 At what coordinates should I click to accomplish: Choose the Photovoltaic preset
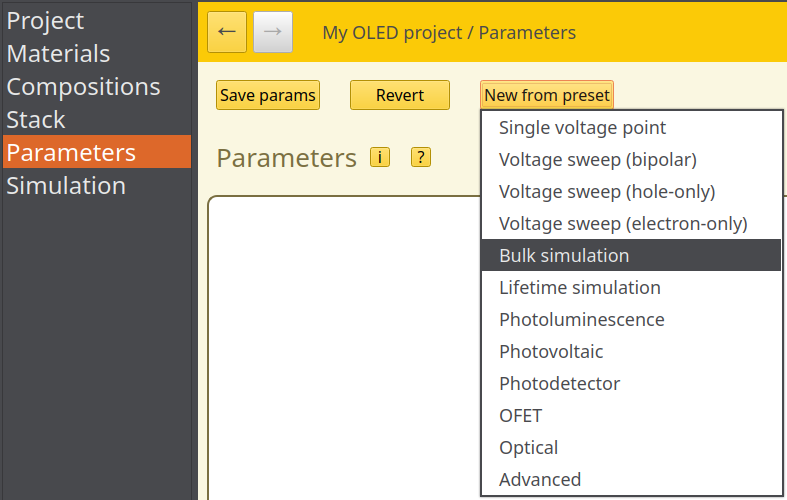click(551, 352)
